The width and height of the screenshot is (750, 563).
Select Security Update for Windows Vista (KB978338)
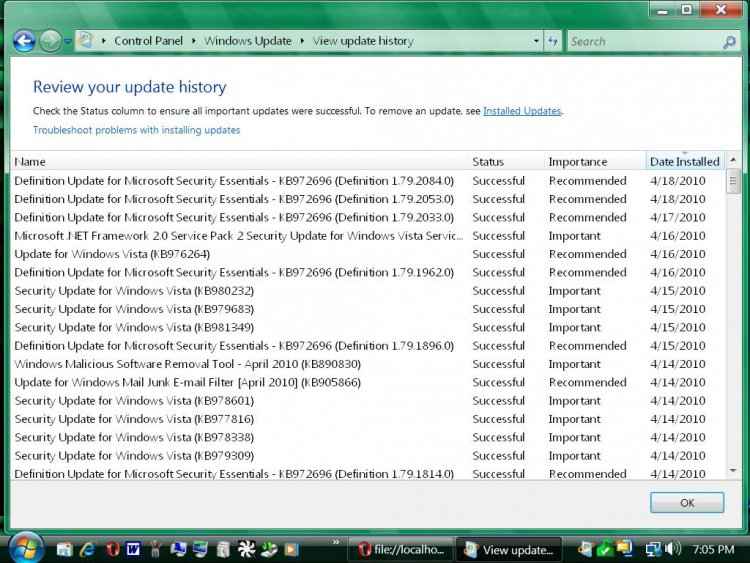coord(367,437)
